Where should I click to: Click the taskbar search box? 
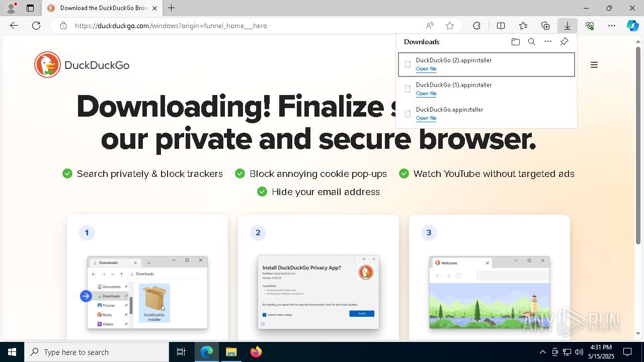(97, 352)
